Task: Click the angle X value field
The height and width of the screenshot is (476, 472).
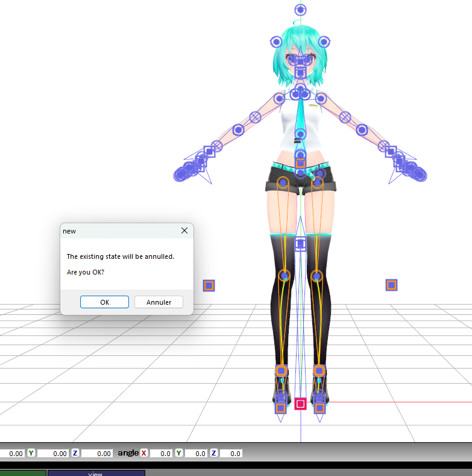Action: coord(161,453)
